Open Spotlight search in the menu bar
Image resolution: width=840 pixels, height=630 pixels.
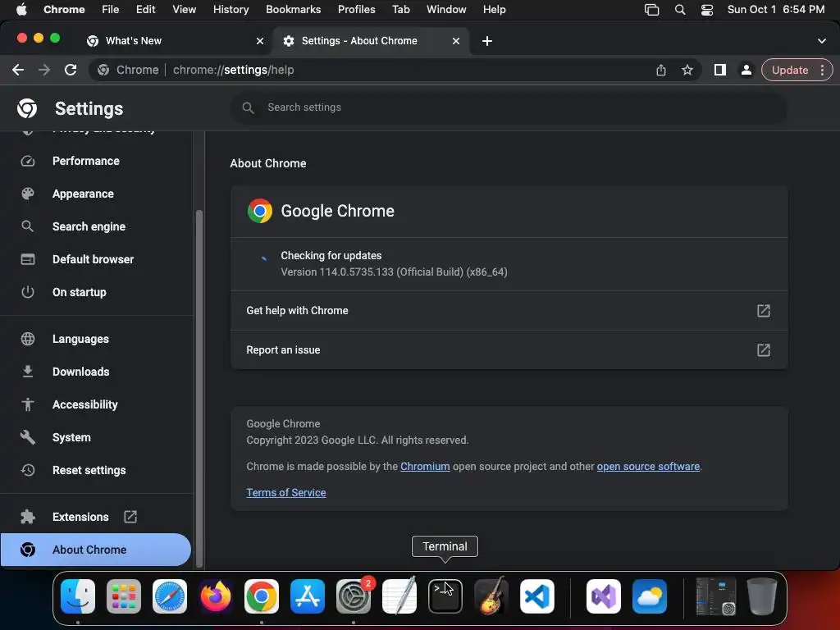coord(680,10)
